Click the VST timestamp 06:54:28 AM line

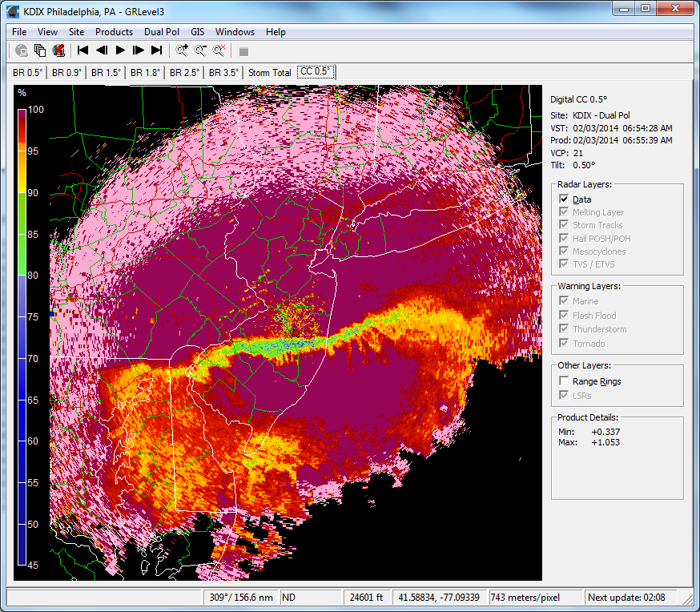coord(611,128)
